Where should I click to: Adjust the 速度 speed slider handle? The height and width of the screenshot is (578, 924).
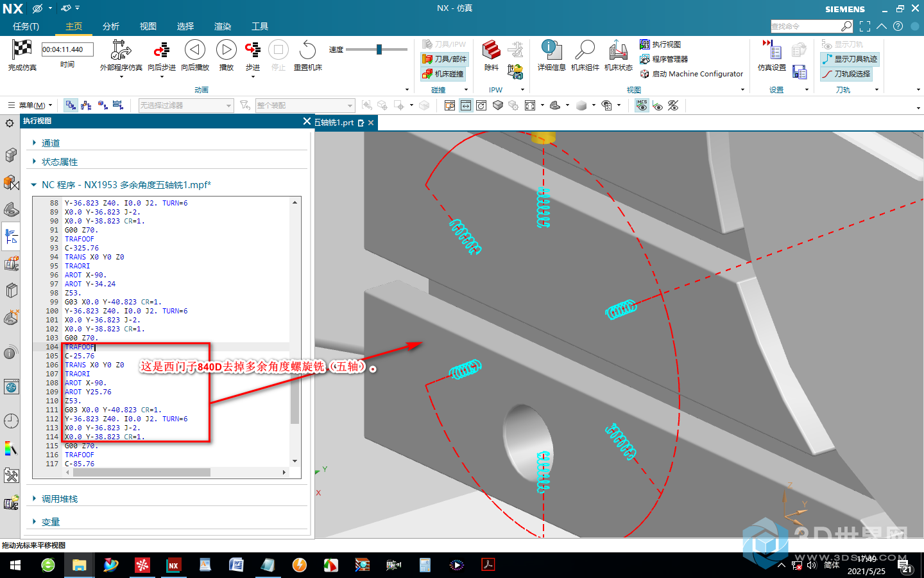point(379,49)
